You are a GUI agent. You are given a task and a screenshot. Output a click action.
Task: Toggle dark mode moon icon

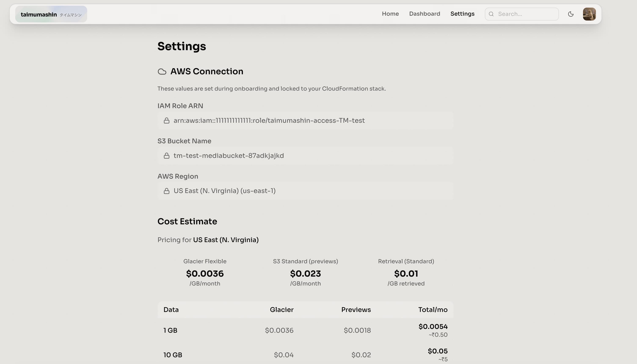pos(571,14)
